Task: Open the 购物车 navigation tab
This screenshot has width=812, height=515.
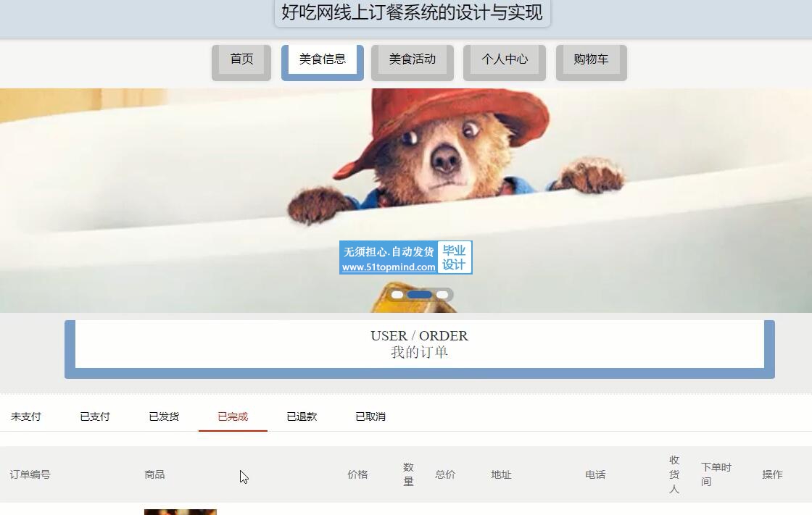Action: click(x=592, y=62)
